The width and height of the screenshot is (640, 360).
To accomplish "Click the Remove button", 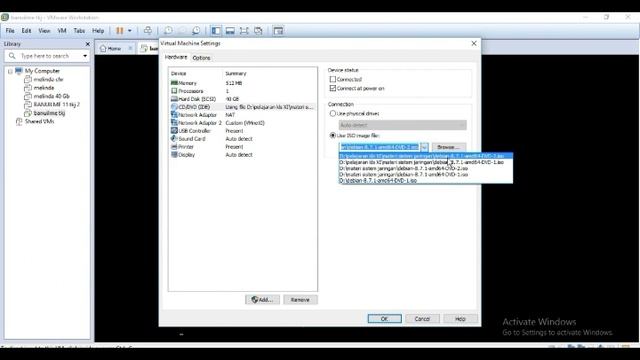I will tap(300, 300).
